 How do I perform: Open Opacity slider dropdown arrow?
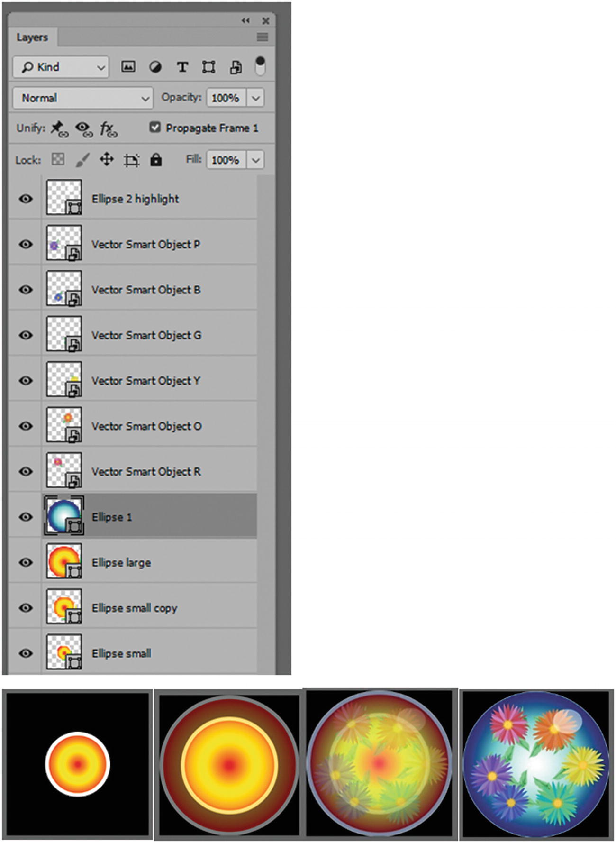[x=255, y=98]
